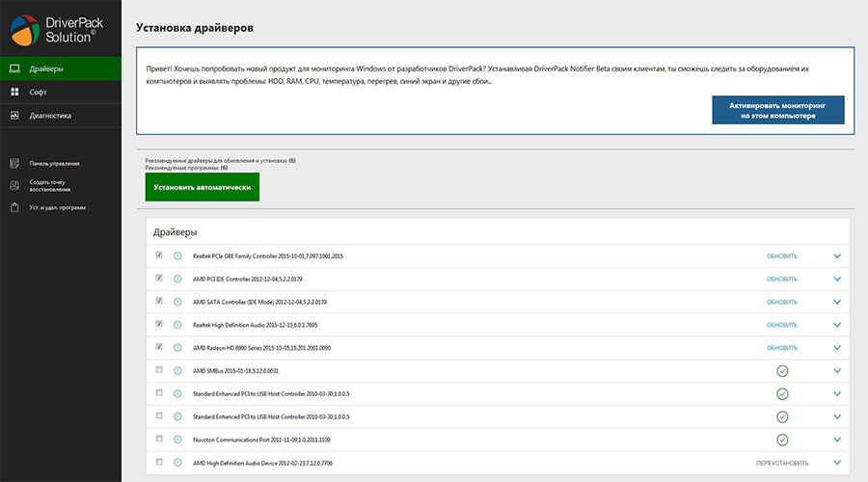868x482 pixels.
Task: Open Панель управления from sidebar
Action: [54, 163]
